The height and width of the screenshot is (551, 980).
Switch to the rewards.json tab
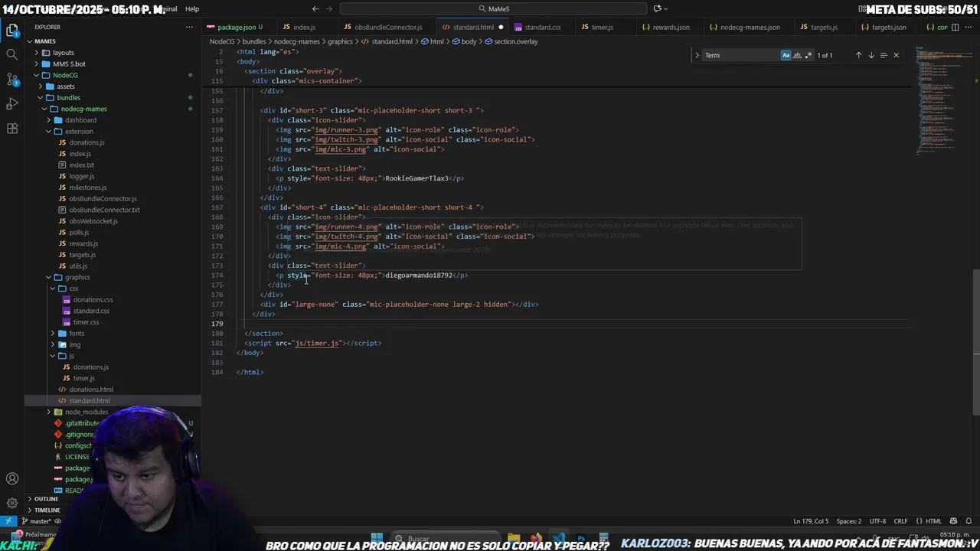[671, 27]
